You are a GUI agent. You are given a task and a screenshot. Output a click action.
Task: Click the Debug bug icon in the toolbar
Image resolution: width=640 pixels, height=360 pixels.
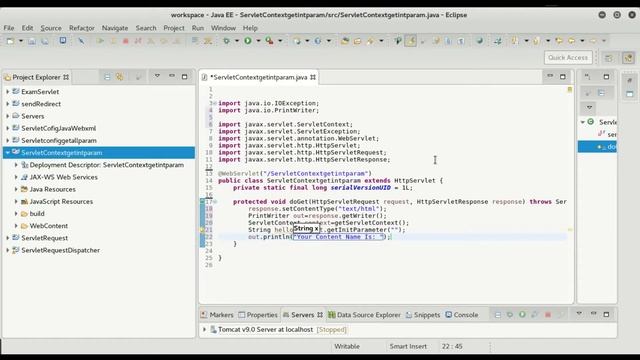(226, 41)
